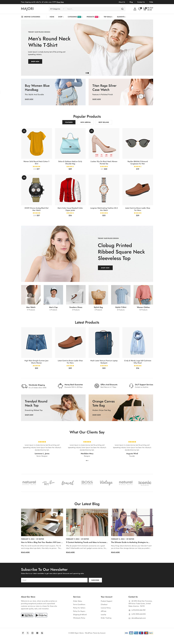Open the Facebook social icon in footer
174x644 pixels.
pos(23,633)
